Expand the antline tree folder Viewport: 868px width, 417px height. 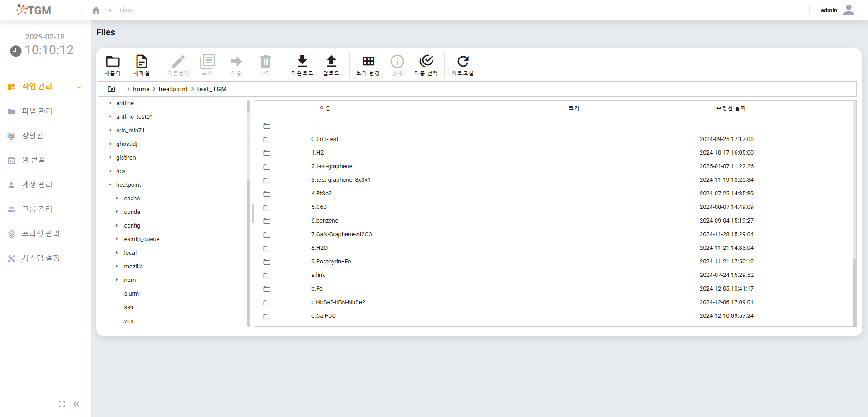click(110, 103)
